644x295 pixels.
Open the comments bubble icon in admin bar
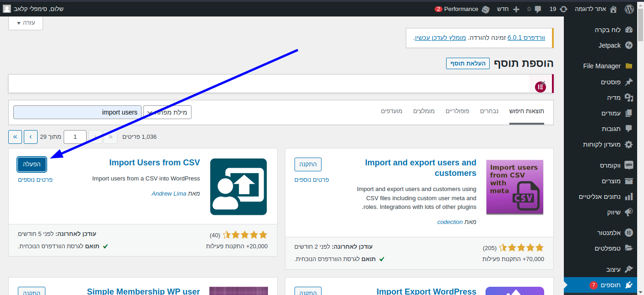[538, 9]
